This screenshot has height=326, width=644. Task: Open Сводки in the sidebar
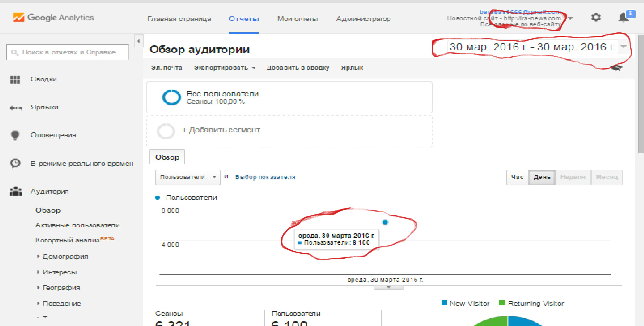[43, 79]
